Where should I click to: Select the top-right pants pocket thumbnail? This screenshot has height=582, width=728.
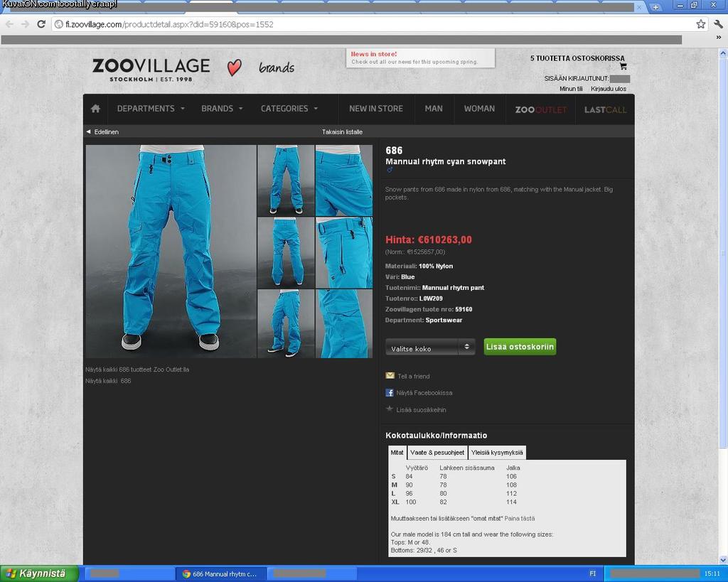pos(344,180)
